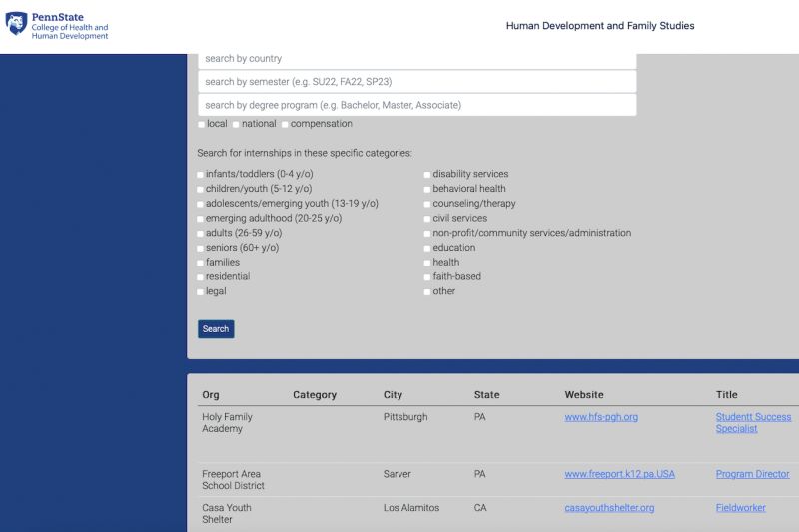Viewport: 799px width, 532px height.
Task: Toggle adolescents/emerging youth (13-19 y/o) checkbox
Action: pos(201,204)
